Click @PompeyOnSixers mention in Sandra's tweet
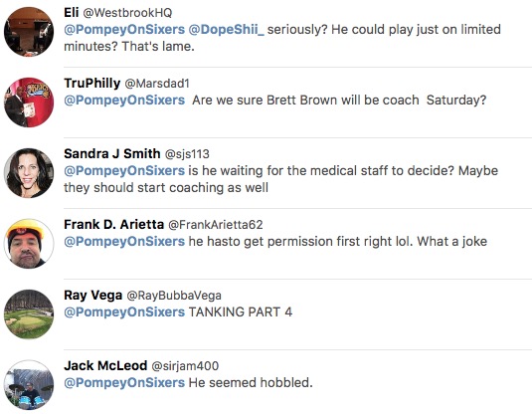The image size is (532, 414). pyautogui.click(x=124, y=171)
